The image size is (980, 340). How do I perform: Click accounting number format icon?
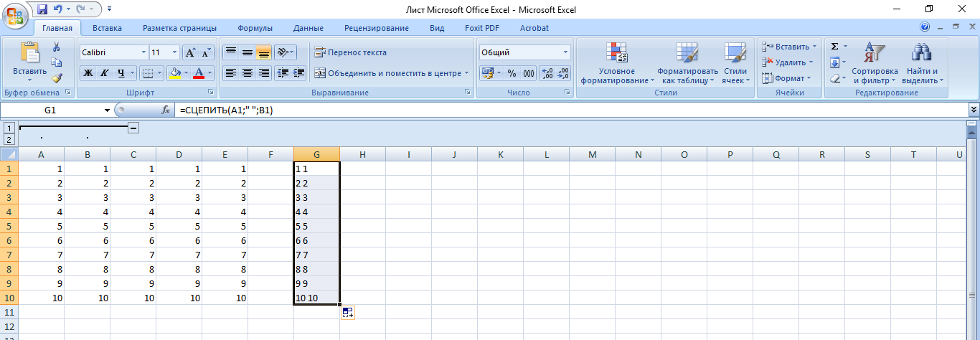click(487, 73)
